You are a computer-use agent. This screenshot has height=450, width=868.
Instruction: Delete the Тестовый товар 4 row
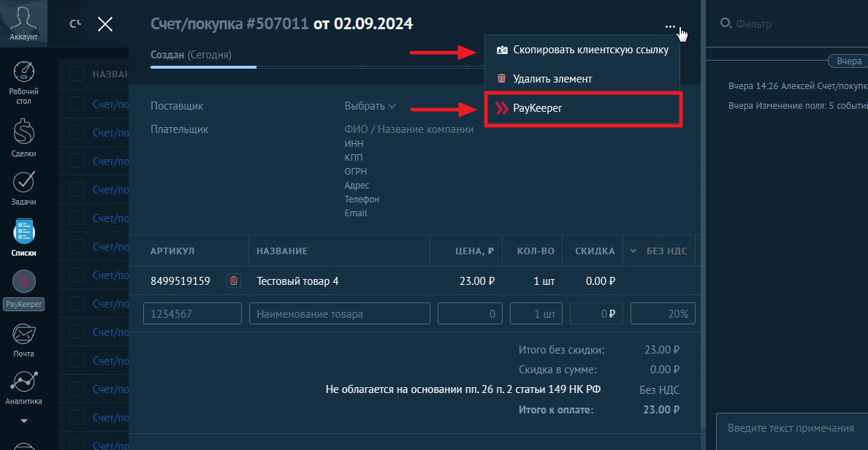(x=233, y=281)
